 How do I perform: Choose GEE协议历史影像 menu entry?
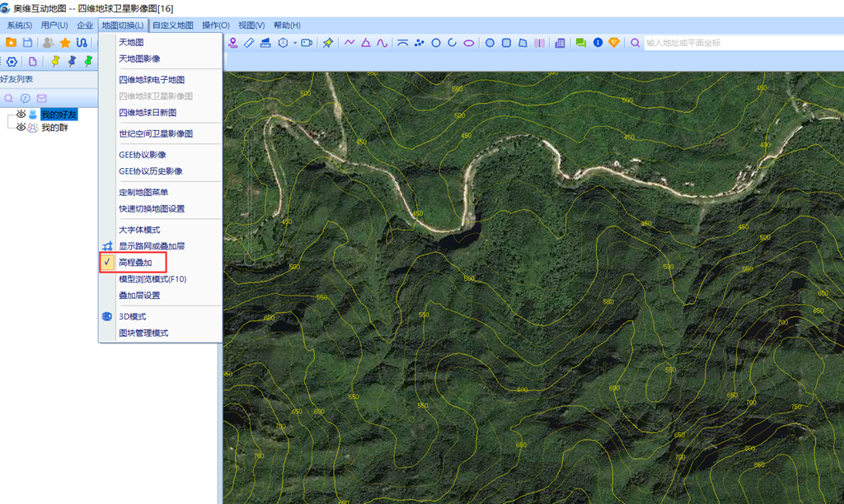pos(151,171)
